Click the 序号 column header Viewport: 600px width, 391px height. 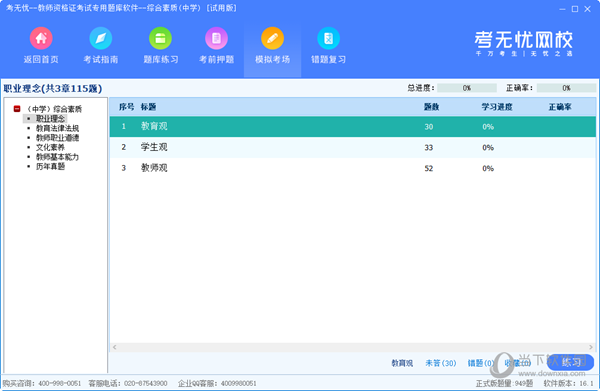[x=126, y=107]
